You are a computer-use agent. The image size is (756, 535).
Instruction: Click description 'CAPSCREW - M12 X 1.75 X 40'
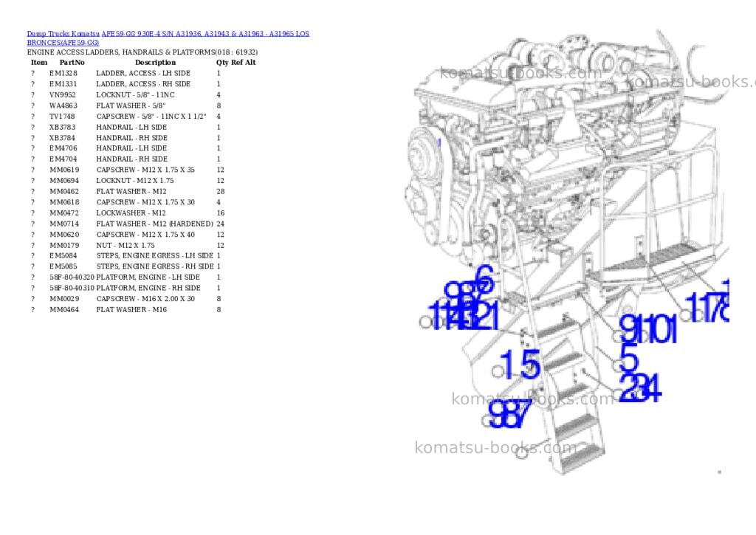[145, 235]
